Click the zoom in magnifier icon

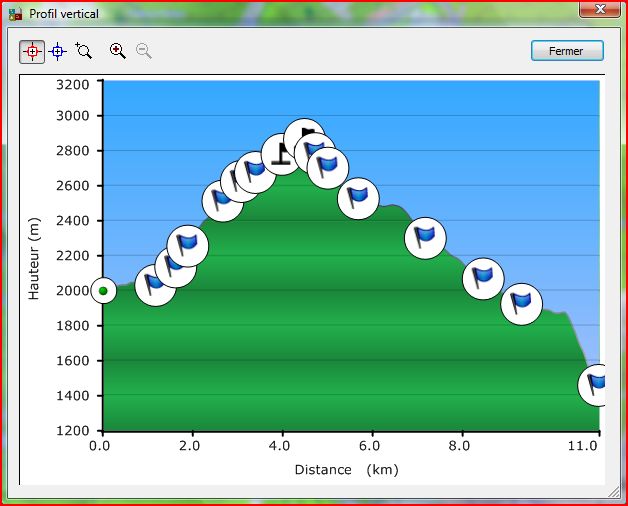(118, 51)
